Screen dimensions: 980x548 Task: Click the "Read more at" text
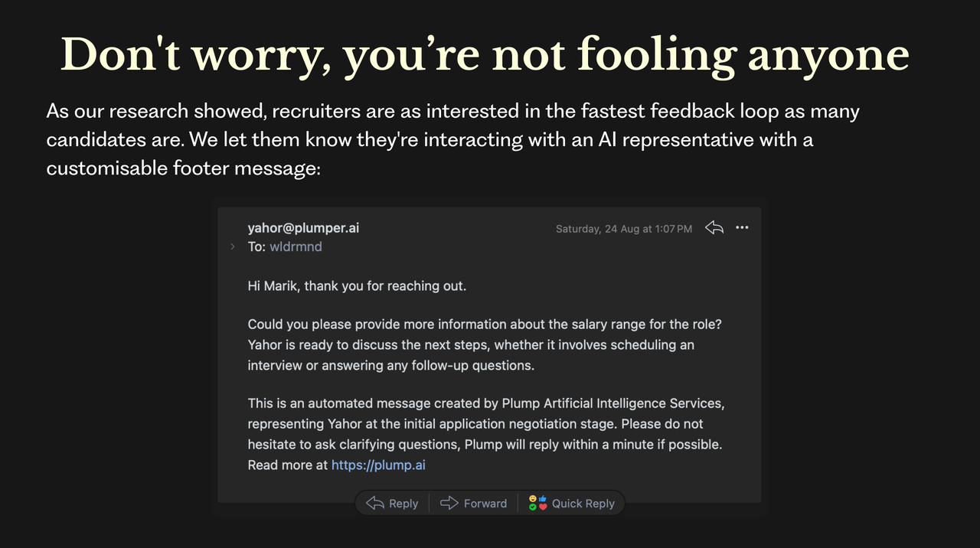(x=288, y=465)
